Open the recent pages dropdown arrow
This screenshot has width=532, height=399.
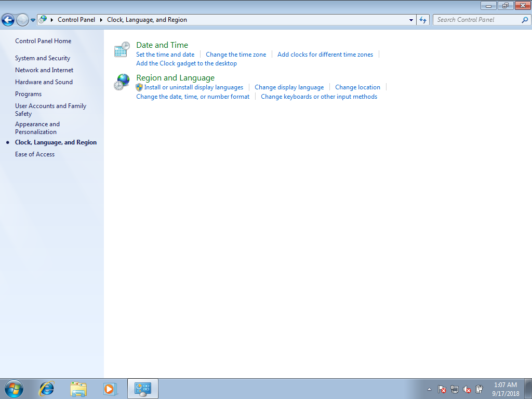pos(33,20)
